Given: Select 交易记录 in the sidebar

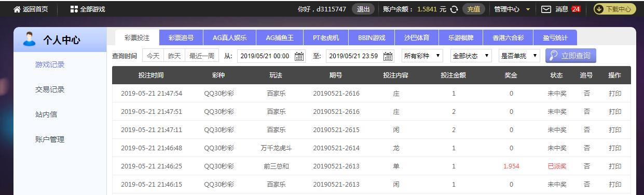Looking at the screenshot, I should 50,89.
